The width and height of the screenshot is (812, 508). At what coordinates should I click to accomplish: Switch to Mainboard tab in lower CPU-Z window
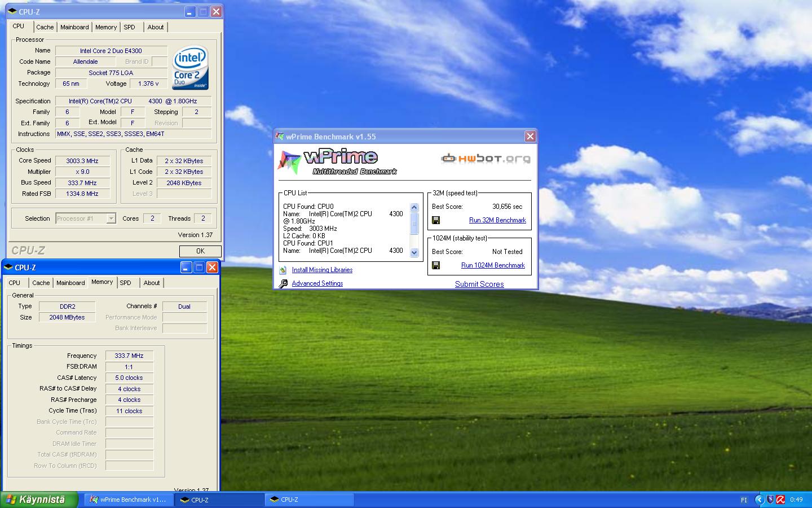coord(70,283)
